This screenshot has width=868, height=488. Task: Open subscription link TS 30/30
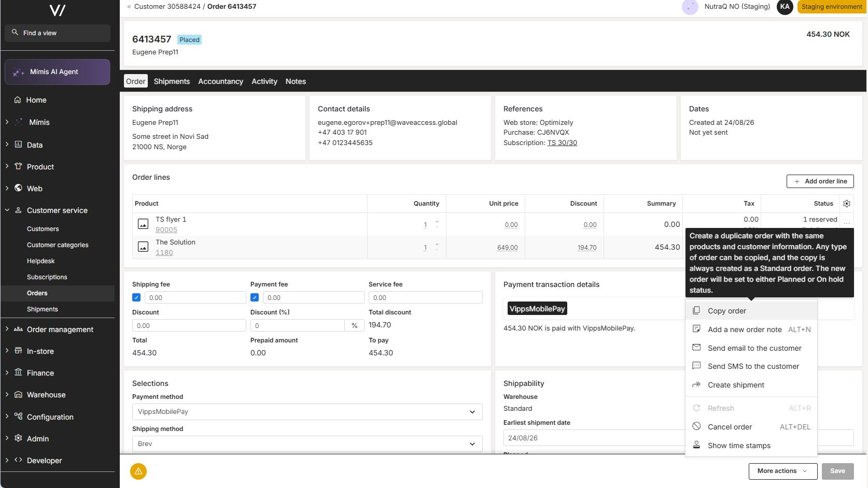click(562, 143)
